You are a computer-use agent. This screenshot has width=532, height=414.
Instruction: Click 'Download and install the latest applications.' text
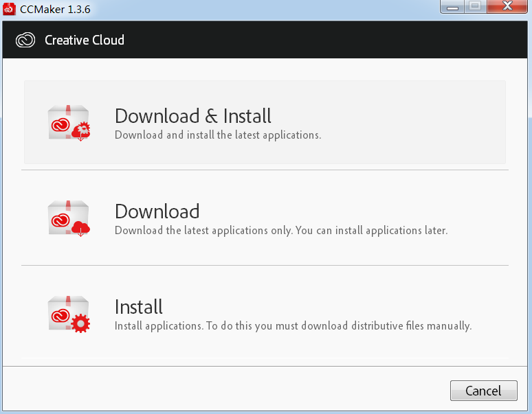point(218,135)
